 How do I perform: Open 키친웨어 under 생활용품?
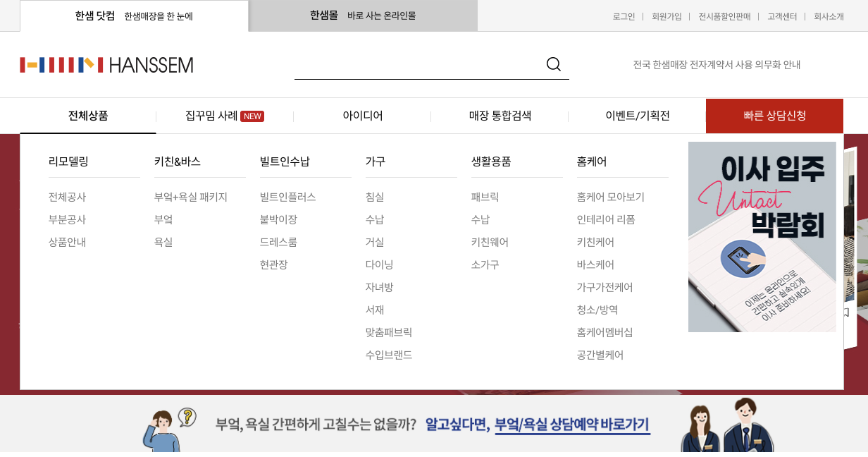click(x=490, y=242)
